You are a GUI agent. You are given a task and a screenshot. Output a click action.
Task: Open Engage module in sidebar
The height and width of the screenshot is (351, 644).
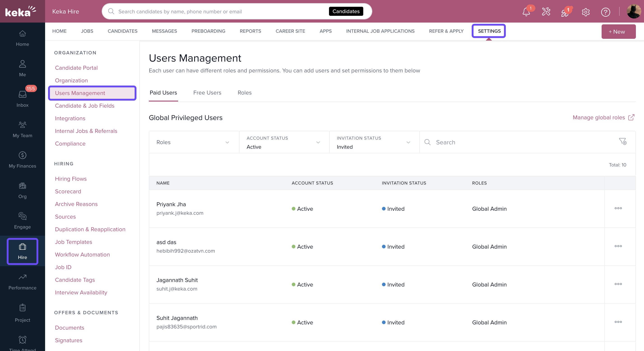[x=23, y=221]
